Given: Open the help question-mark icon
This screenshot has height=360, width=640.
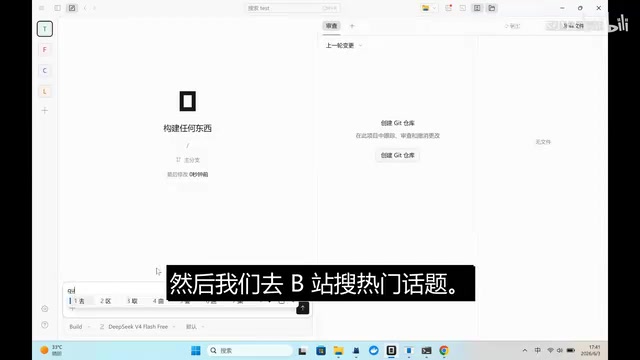Looking at the screenshot, I should coord(45,325).
